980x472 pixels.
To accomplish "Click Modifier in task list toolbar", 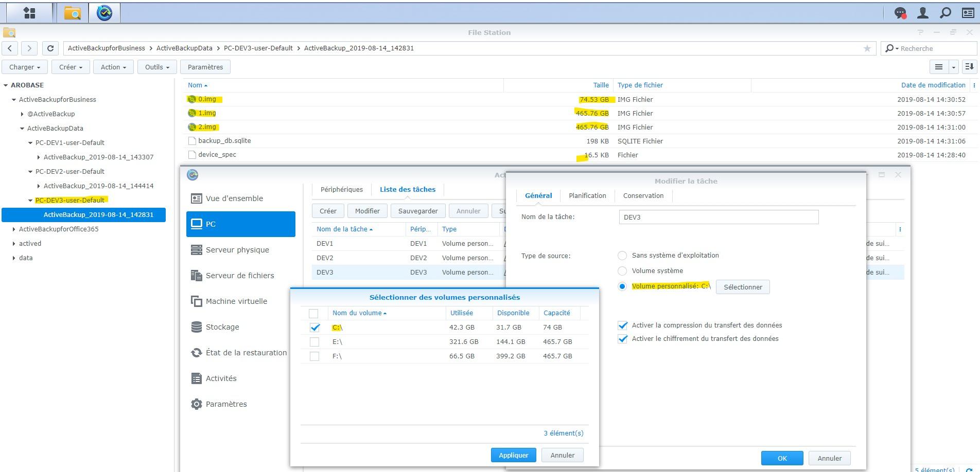I will [367, 211].
